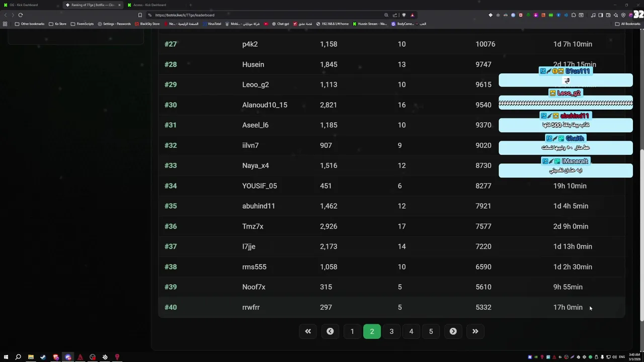Viewport: 644px width, 362px height.
Task: Open File Explorer from the taskbar
Action: (31, 357)
